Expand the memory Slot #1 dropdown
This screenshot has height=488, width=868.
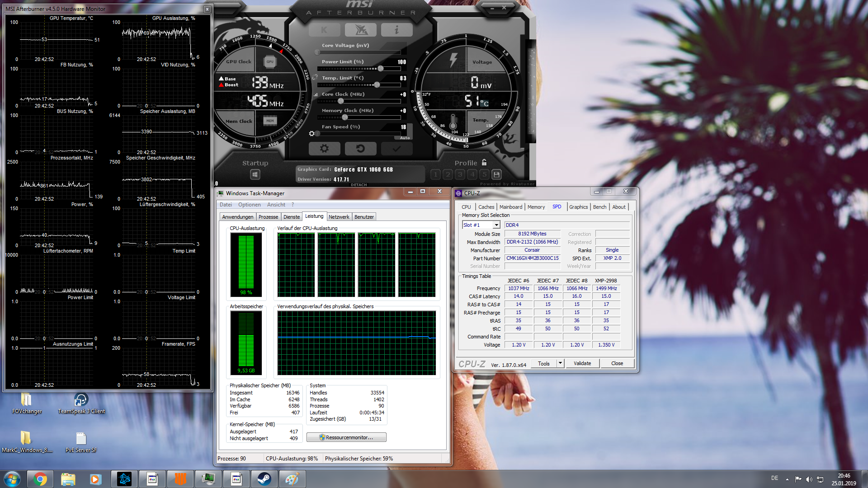(x=496, y=225)
